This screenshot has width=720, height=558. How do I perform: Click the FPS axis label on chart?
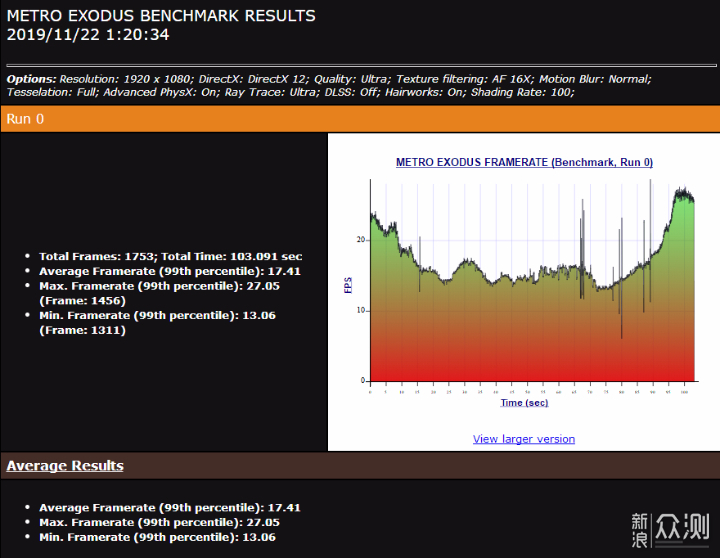[x=348, y=285]
